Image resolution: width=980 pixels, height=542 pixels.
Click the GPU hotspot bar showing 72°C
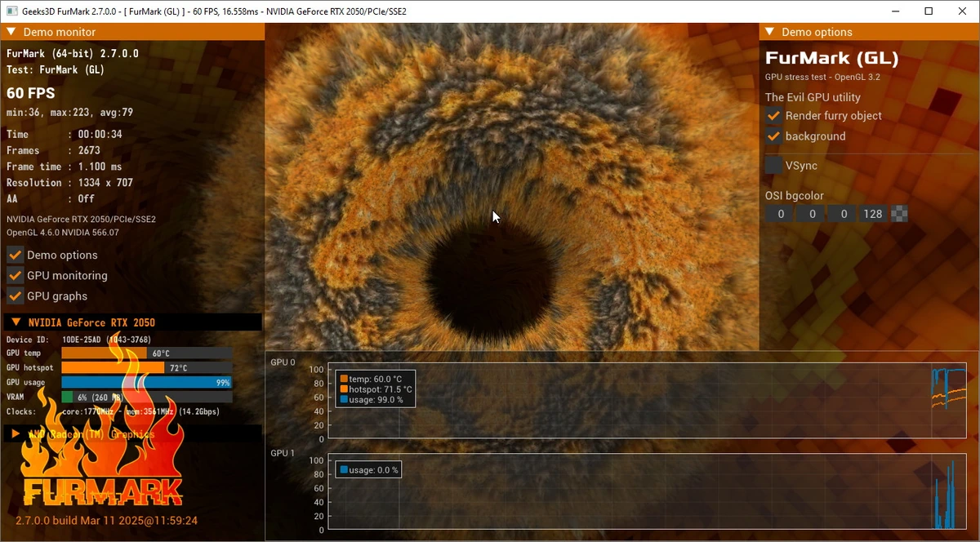147,368
